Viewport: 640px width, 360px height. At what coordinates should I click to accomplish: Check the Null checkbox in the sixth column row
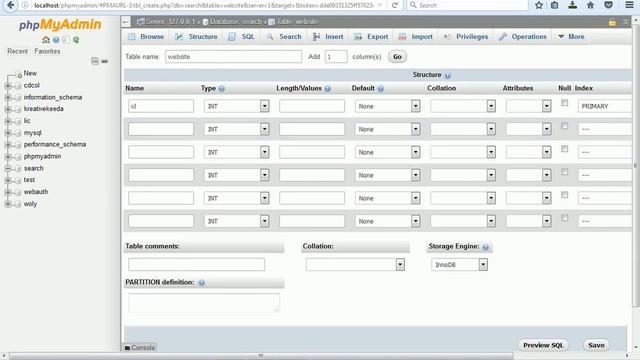[564, 218]
